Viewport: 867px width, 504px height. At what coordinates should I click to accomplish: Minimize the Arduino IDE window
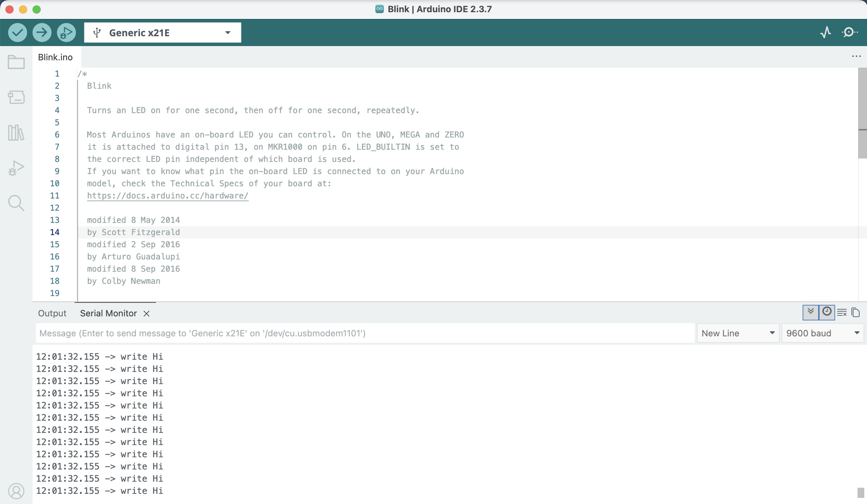coord(23,9)
